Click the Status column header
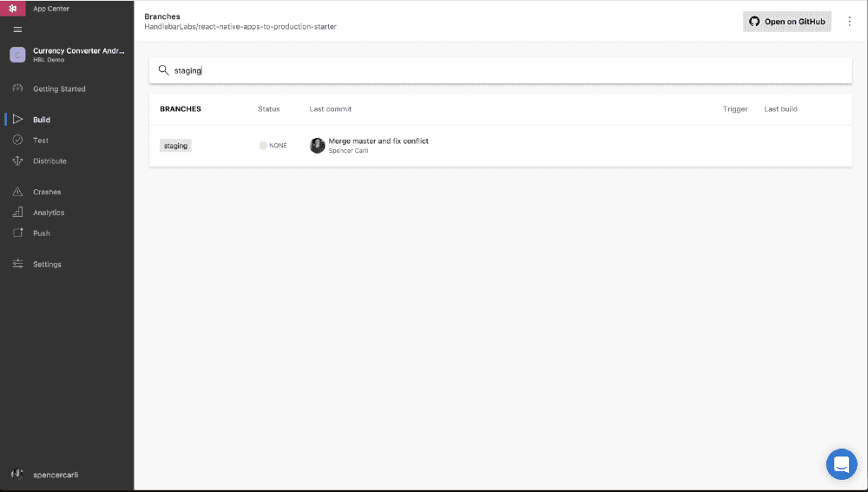Viewport: 868px width, 492px height. tap(268, 109)
